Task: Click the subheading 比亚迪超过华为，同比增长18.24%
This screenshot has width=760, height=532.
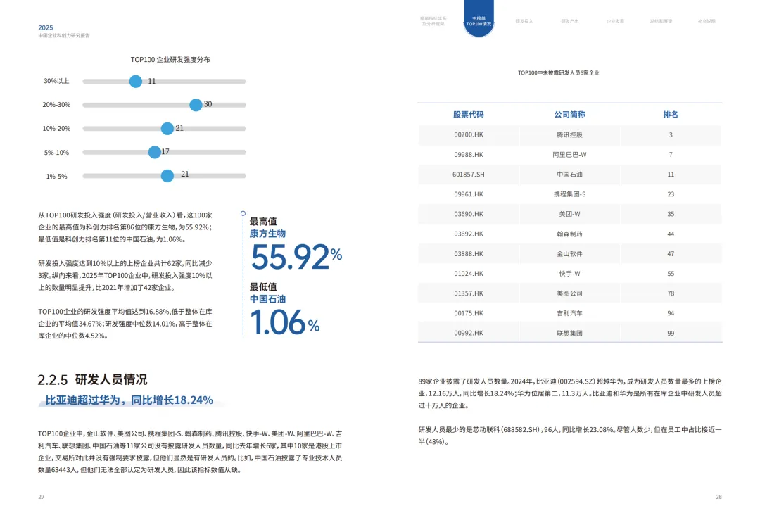Action: click(129, 400)
